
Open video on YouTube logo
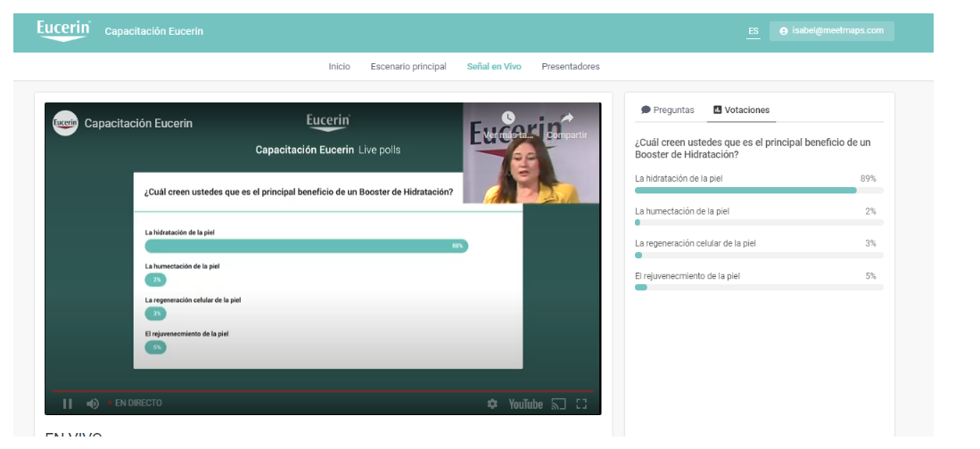(525, 404)
